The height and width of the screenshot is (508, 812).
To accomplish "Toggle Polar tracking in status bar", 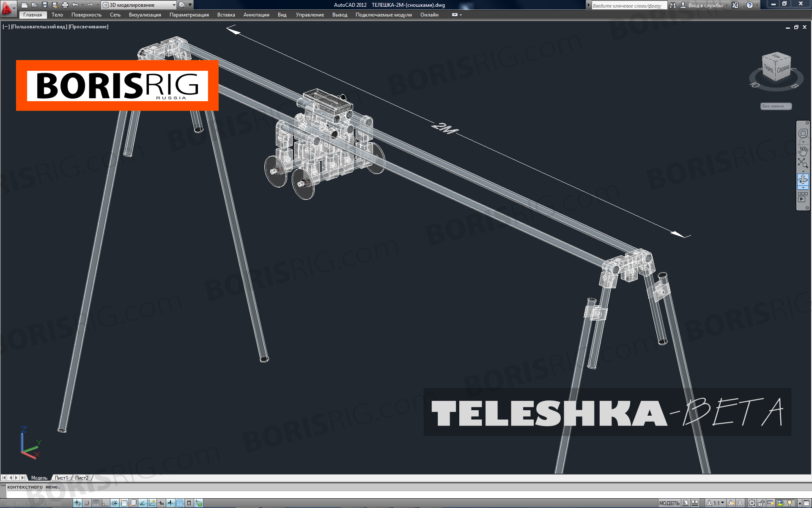I will click(115, 503).
